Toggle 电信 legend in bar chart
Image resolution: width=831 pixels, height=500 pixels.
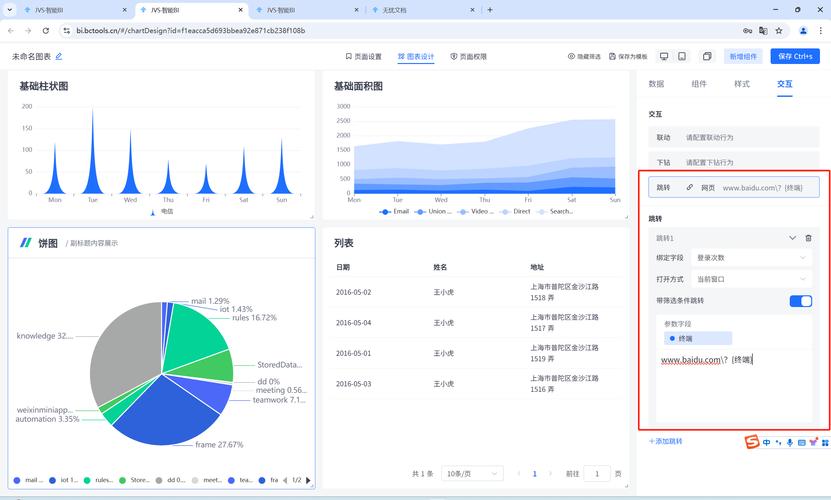click(162, 212)
